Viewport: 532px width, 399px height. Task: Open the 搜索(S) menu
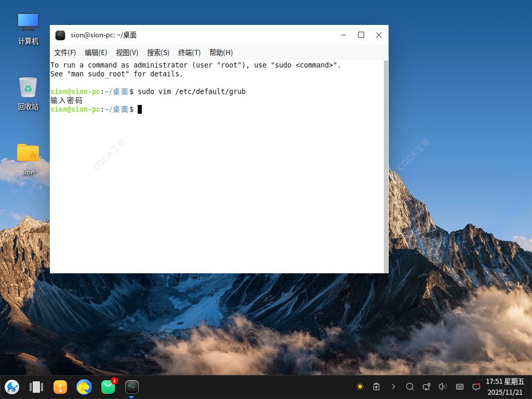coord(158,52)
